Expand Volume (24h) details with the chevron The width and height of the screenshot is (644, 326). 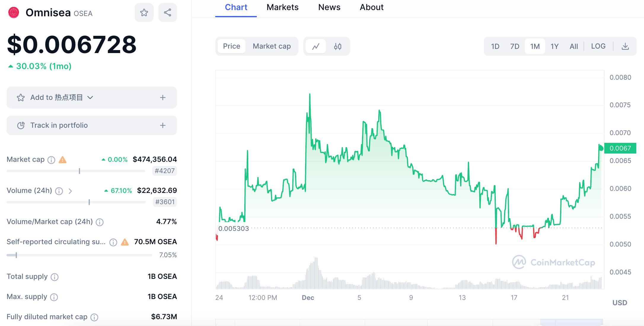point(70,191)
